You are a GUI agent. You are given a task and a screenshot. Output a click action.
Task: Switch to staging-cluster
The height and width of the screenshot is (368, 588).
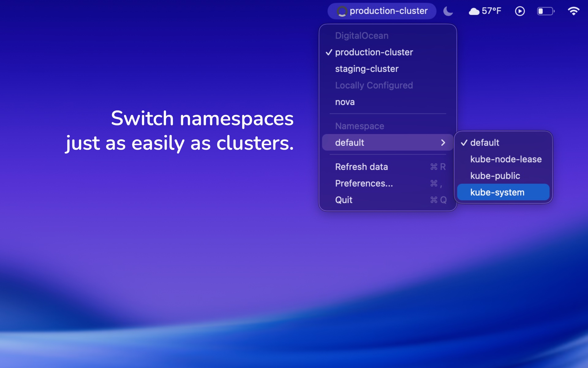(388, 69)
